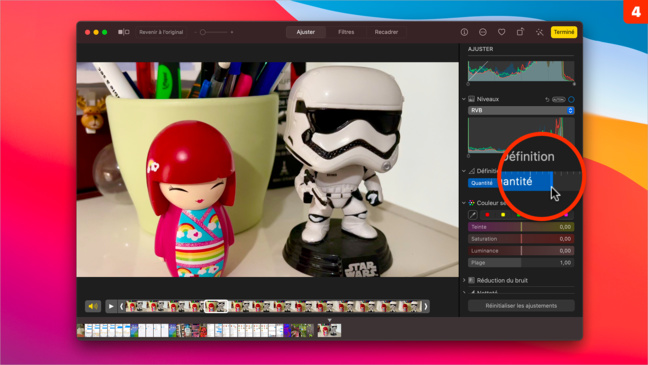
Task: Mark the photo as favorite with the heart
Action: pos(501,32)
